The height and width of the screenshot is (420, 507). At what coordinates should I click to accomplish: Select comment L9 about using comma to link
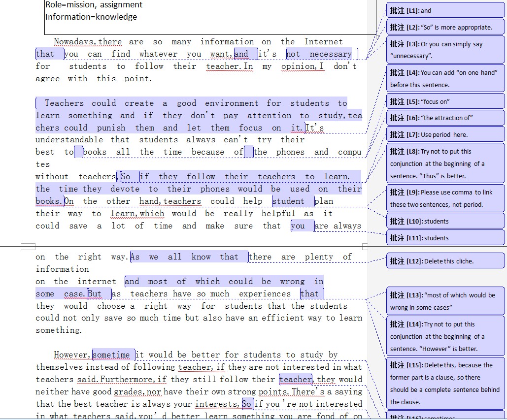445,198
